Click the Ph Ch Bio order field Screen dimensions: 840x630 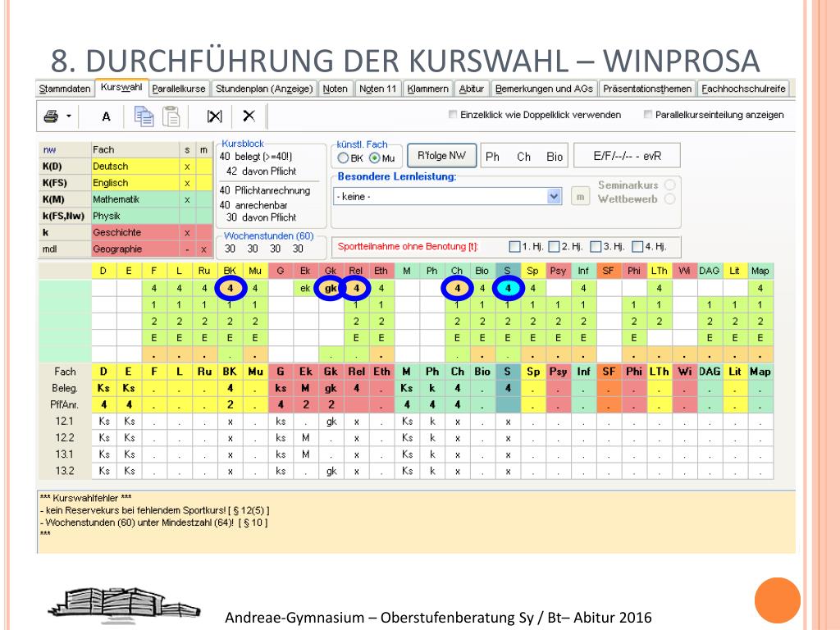coord(524,156)
